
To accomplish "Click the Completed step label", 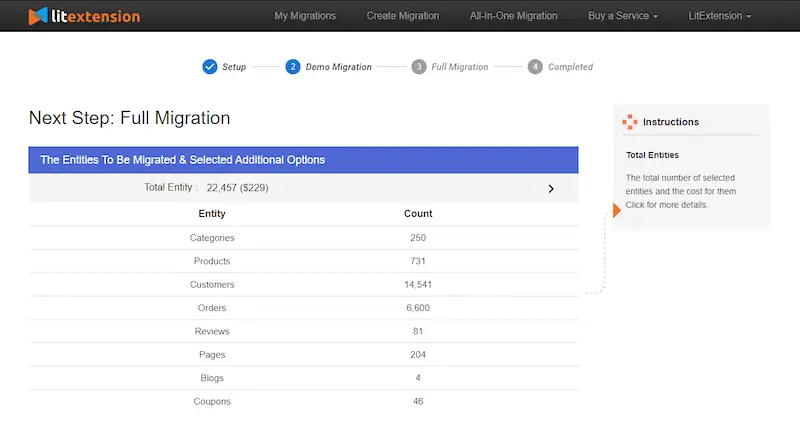I will pos(570,67).
